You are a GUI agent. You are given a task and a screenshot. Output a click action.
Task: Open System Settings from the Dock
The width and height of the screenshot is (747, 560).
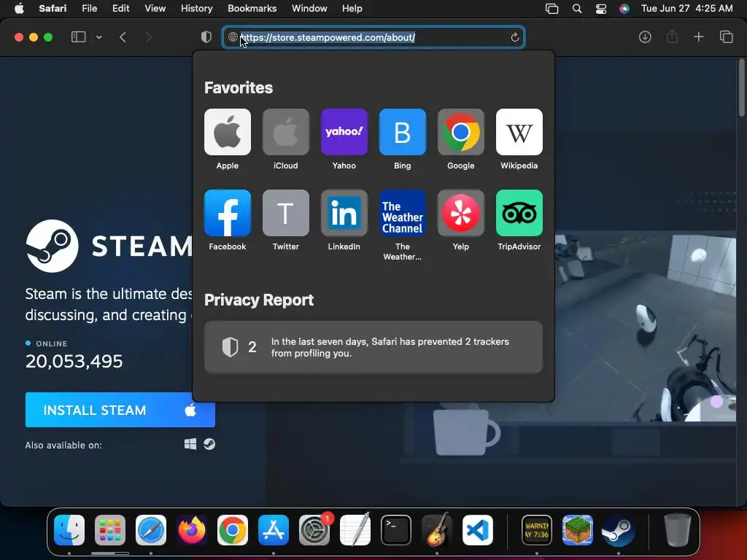click(x=314, y=530)
